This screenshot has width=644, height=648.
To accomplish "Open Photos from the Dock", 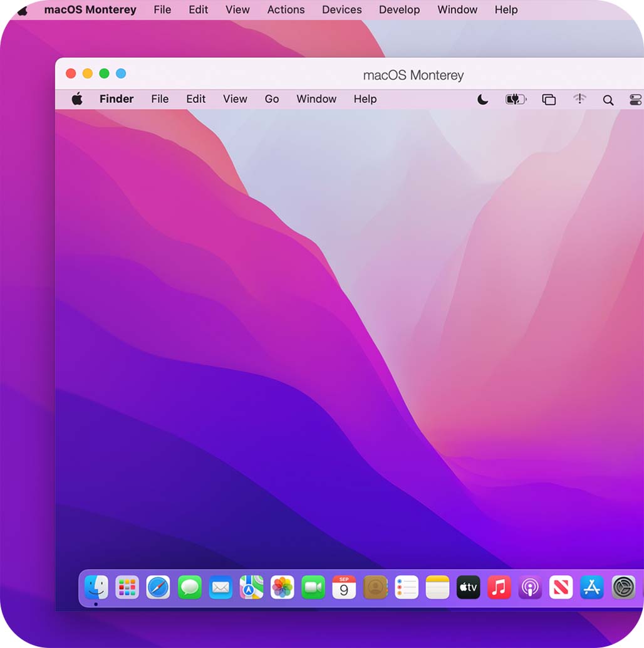I will pos(282,587).
